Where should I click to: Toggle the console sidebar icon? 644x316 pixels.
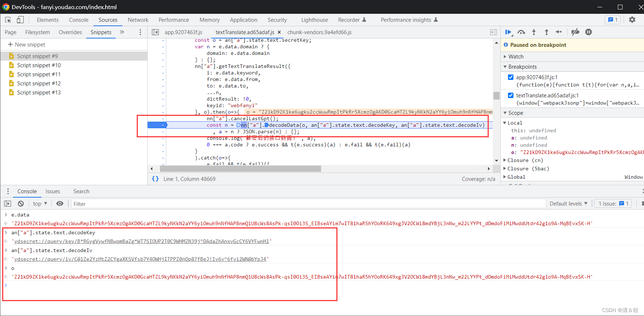[x=8, y=204]
